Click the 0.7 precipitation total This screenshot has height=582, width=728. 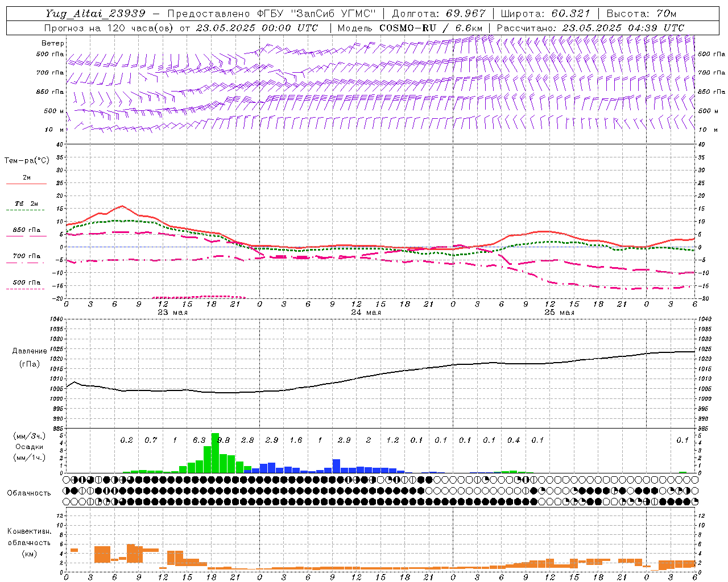pos(151,440)
